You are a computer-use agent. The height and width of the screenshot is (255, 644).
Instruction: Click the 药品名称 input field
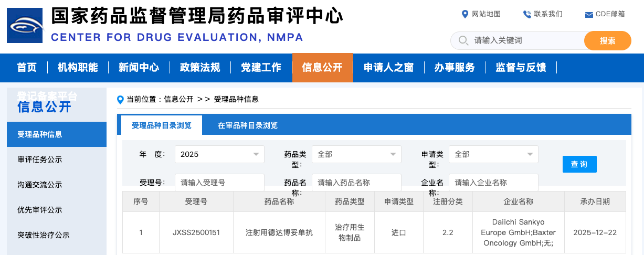click(356, 183)
